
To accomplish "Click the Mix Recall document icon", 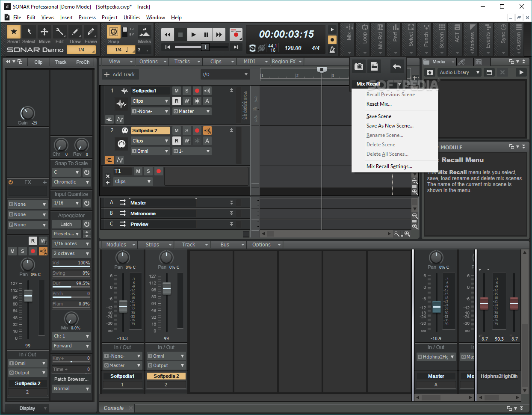I will (374, 66).
